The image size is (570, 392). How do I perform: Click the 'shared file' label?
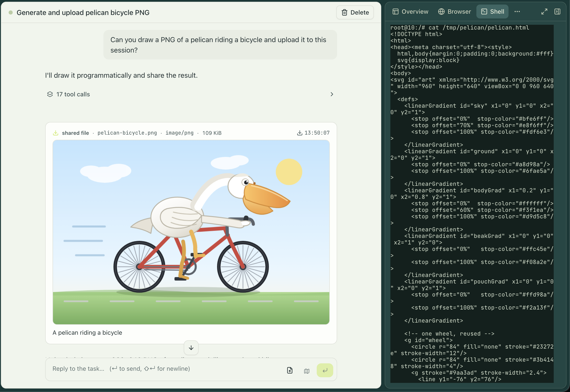click(75, 133)
